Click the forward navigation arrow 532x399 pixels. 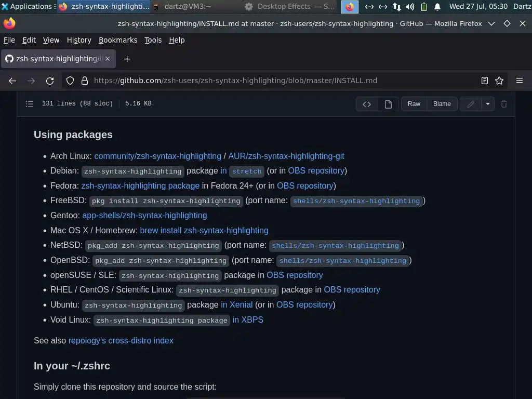[x=31, y=81]
